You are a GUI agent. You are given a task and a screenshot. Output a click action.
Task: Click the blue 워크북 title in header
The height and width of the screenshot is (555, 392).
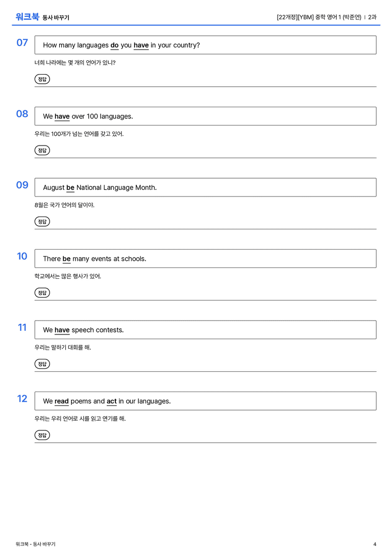coord(27,17)
